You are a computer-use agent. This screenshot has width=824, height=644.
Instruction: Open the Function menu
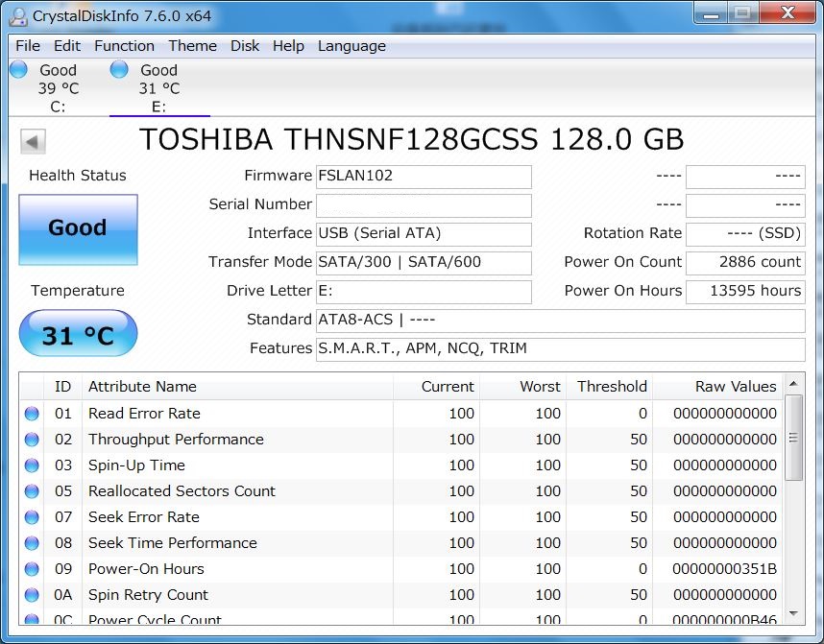[125, 46]
